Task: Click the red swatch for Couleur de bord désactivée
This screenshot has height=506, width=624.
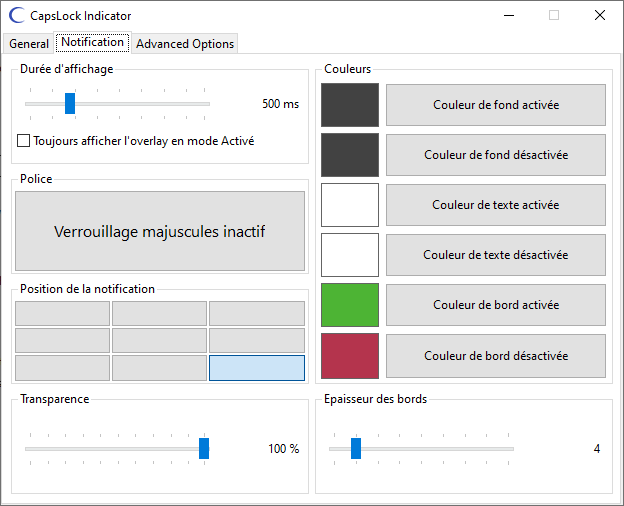Action: 350,356
